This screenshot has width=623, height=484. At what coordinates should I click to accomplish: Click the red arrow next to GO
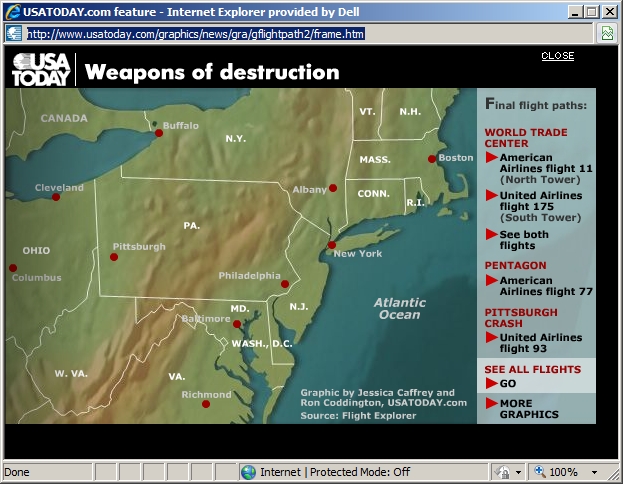pos(491,383)
